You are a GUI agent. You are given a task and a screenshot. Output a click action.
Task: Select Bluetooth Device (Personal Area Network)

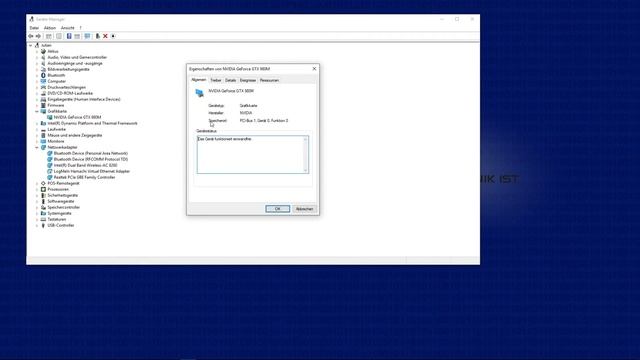(91, 153)
